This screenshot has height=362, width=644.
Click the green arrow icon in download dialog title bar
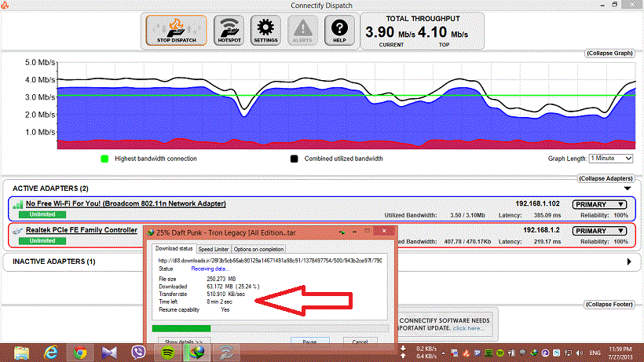(342, 232)
